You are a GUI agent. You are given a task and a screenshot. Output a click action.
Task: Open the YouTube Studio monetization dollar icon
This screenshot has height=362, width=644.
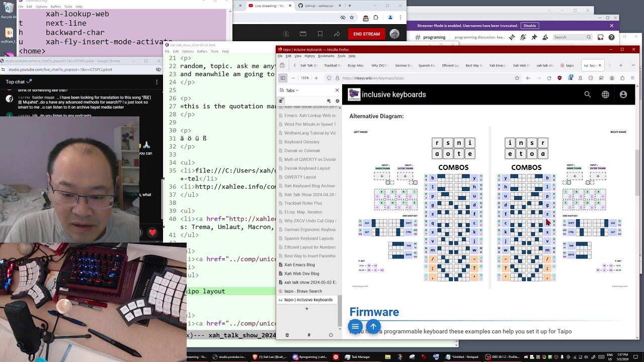click(x=286, y=34)
